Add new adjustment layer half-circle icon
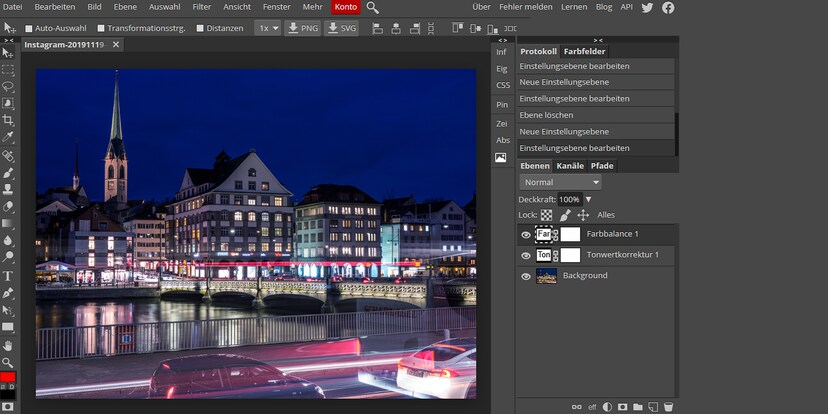This screenshot has width=828, height=414. [607, 407]
